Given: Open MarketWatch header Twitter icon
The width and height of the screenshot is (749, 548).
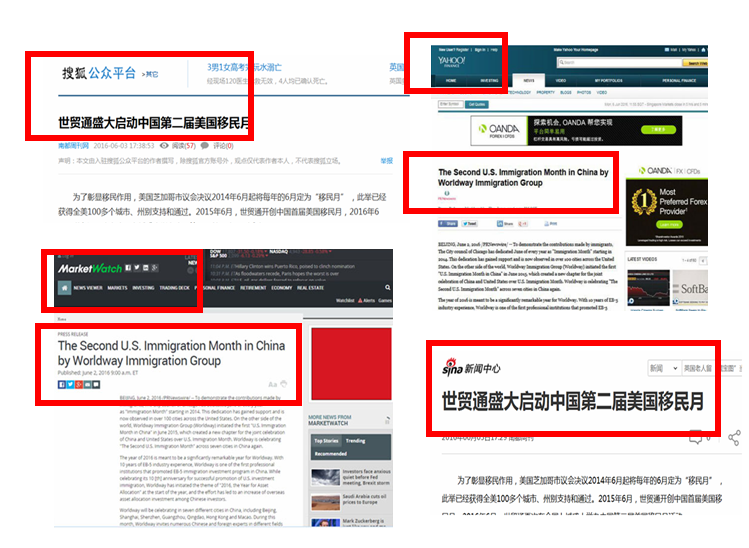Looking at the screenshot, I should click(137, 268).
